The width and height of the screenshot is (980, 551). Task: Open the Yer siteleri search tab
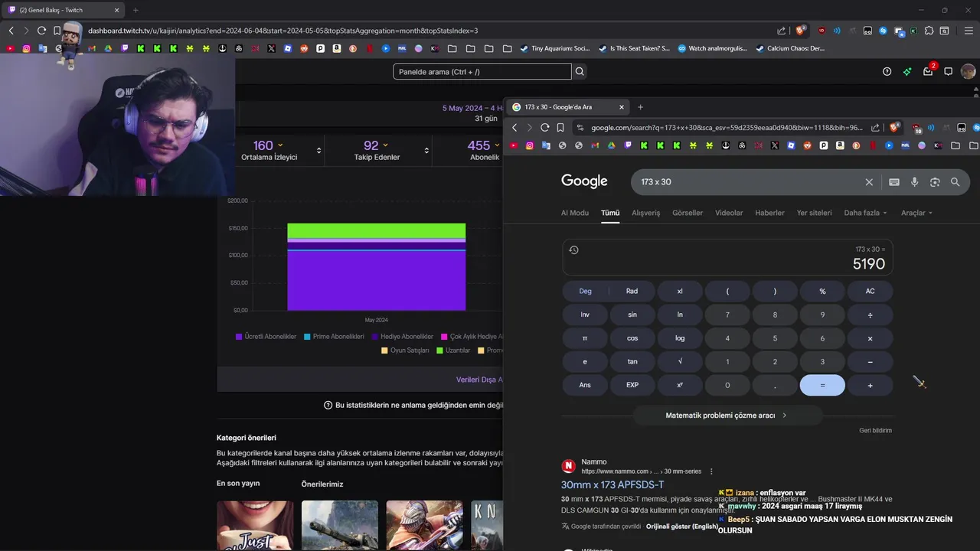[814, 213]
